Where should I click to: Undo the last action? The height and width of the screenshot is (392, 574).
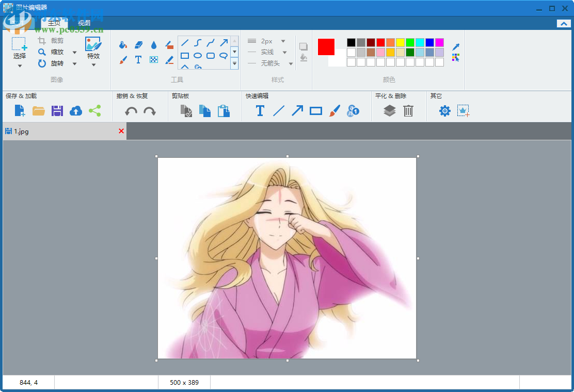[131, 111]
